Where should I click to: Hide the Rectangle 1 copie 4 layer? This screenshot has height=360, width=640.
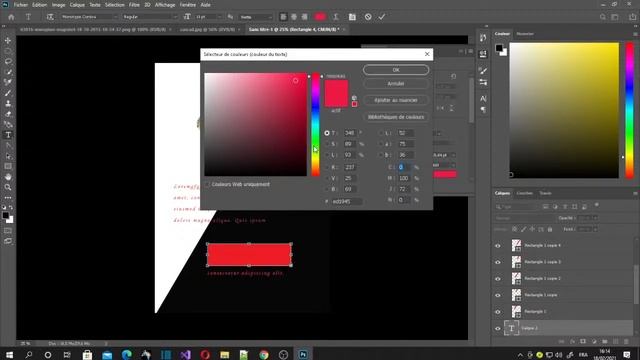[x=498, y=246]
